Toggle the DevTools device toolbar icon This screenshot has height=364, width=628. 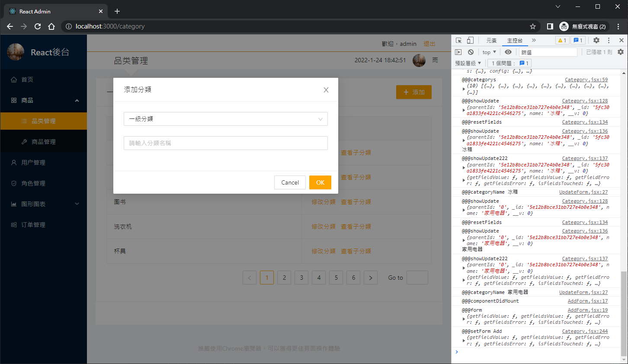pyautogui.click(x=470, y=40)
